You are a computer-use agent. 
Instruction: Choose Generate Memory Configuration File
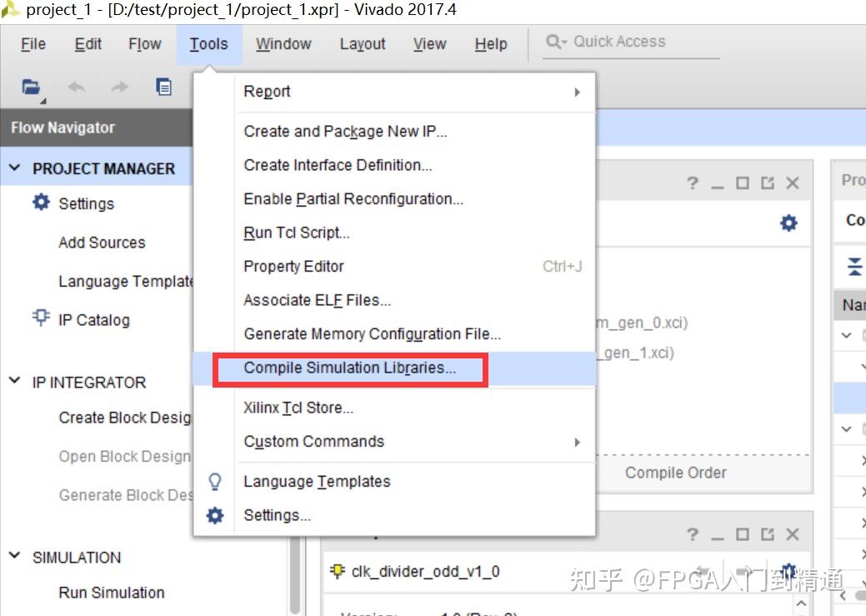(394, 333)
